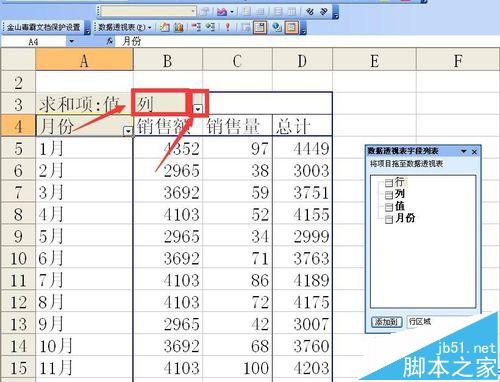Refresh data with the red exclamation icon
This screenshot has height=382, width=500.
(x=228, y=27)
